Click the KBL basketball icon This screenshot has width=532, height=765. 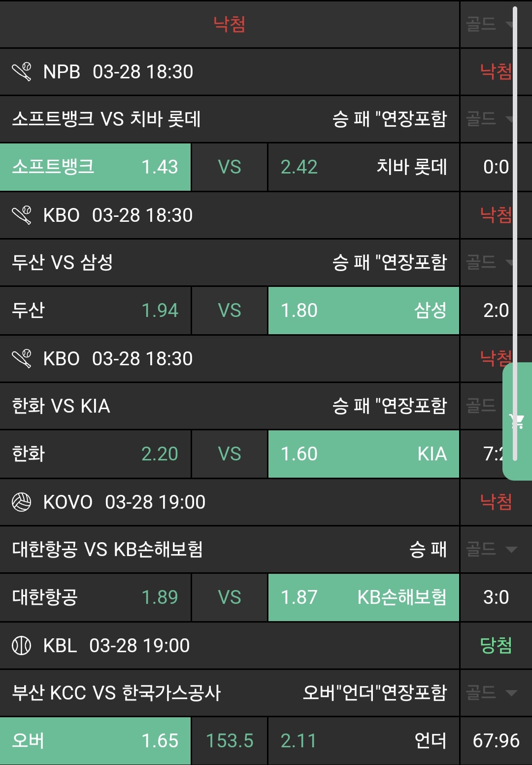click(22, 646)
